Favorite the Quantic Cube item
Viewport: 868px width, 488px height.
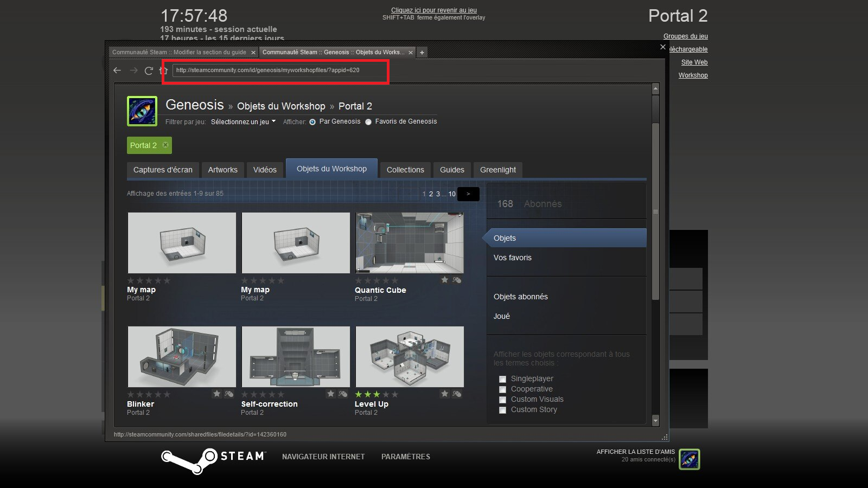[x=445, y=280]
